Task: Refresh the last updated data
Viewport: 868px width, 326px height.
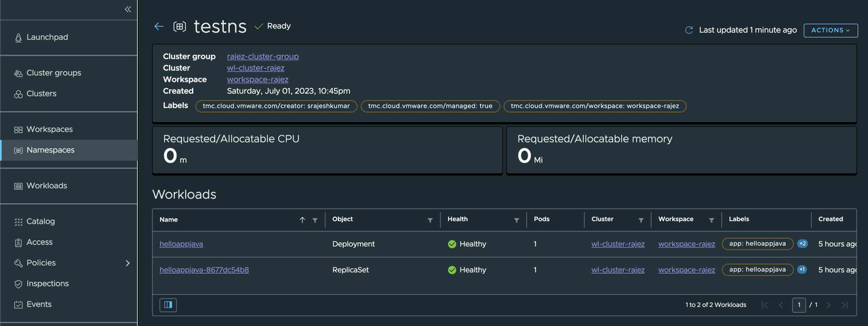Action: [x=689, y=30]
